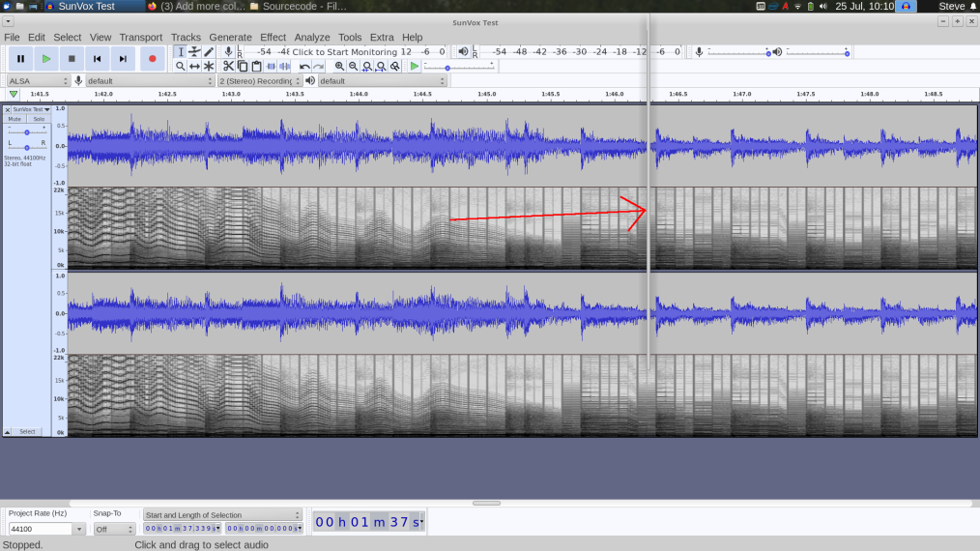Open Start and Length of Selection dropdown
Image resolution: width=980 pixels, height=551 pixels.
coord(222,514)
